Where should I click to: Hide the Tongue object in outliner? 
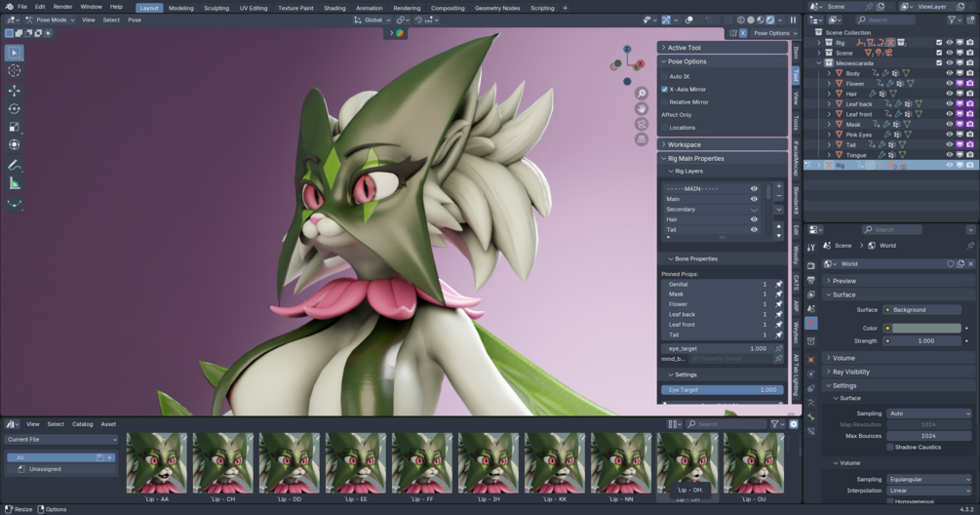[950, 154]
